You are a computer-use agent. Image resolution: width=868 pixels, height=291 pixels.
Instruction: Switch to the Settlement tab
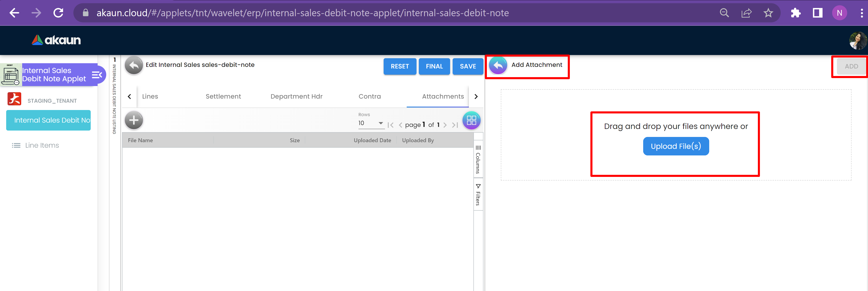(x=223, y=97)
